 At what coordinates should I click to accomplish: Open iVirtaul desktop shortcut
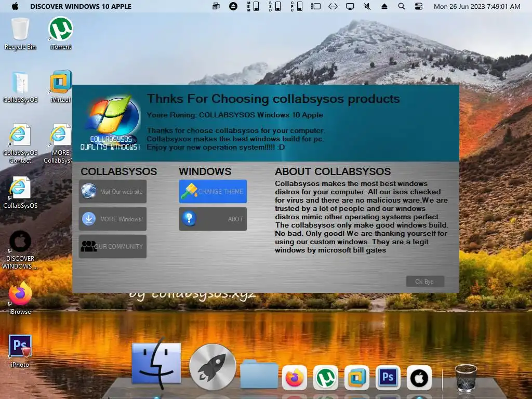click(x=61, y=87)
